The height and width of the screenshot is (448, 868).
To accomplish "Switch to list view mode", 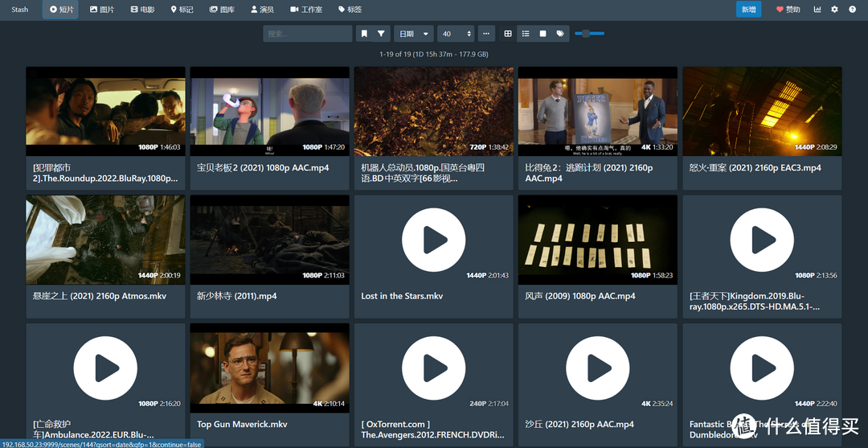I will 526,34.
